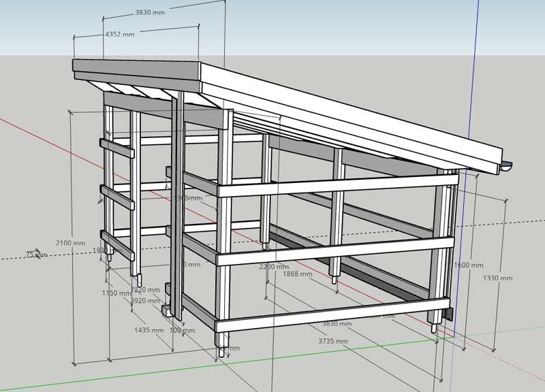
Task: Click the 1435 mm dimension label
Action: pyautogui.click(x=149, y=330)
